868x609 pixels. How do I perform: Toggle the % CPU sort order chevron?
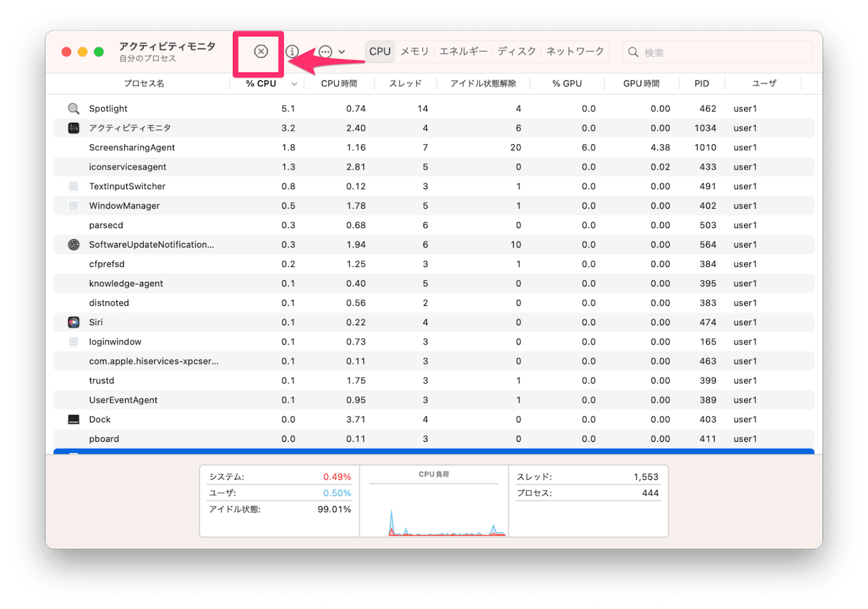tap(294, 84)
